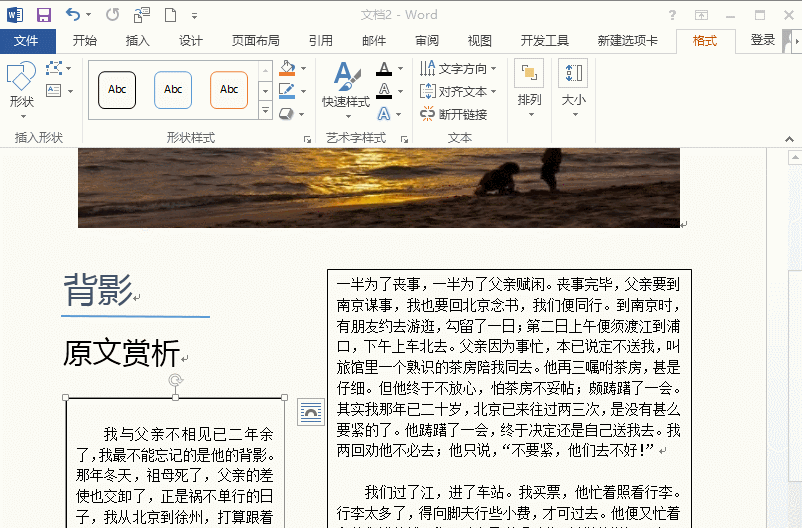Click the Draw Text Box icon
The width and height of the screenshot is (802, 528).
click(x=53, y=91)
